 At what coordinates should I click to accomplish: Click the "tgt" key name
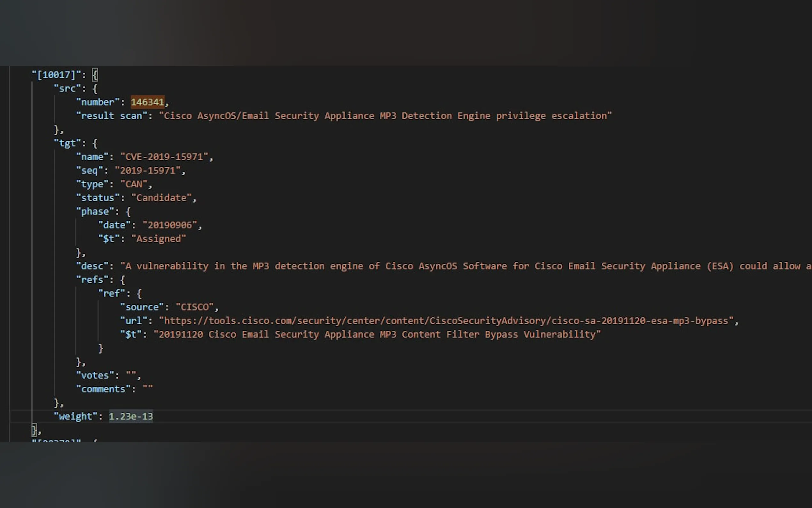click(67, 143)
